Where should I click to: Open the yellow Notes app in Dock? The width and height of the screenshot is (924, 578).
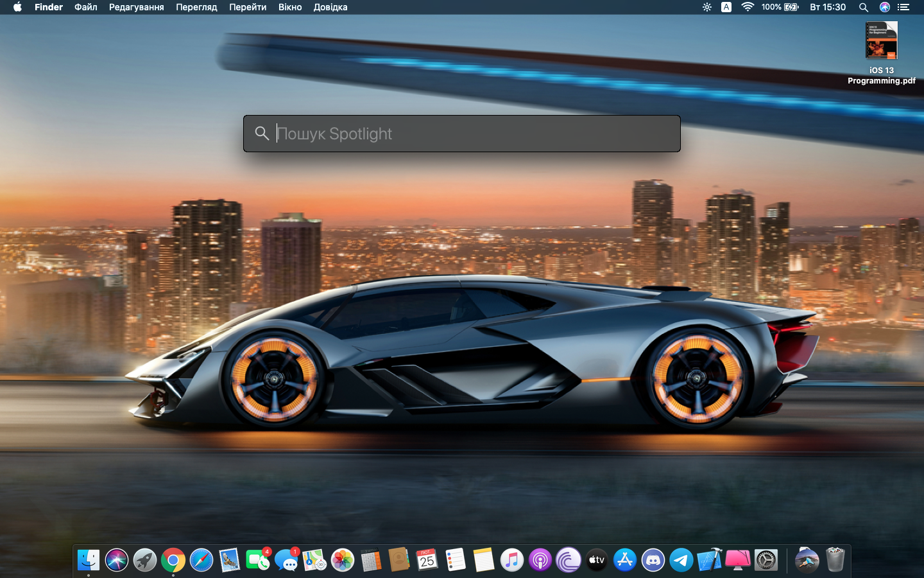point(484,560)
